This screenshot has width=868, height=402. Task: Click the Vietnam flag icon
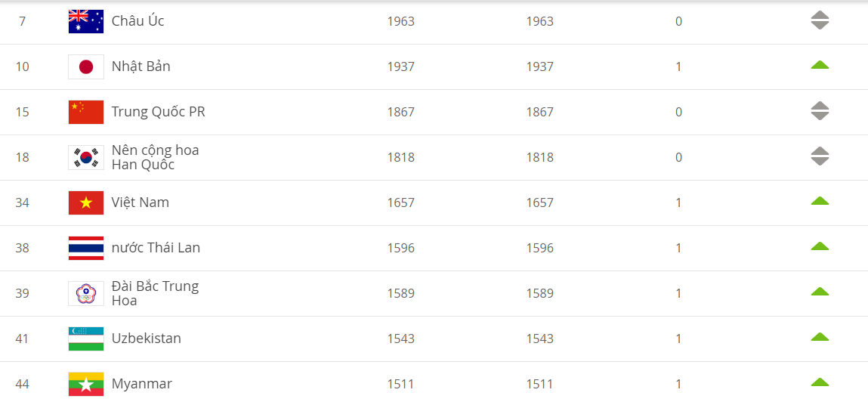86,203
